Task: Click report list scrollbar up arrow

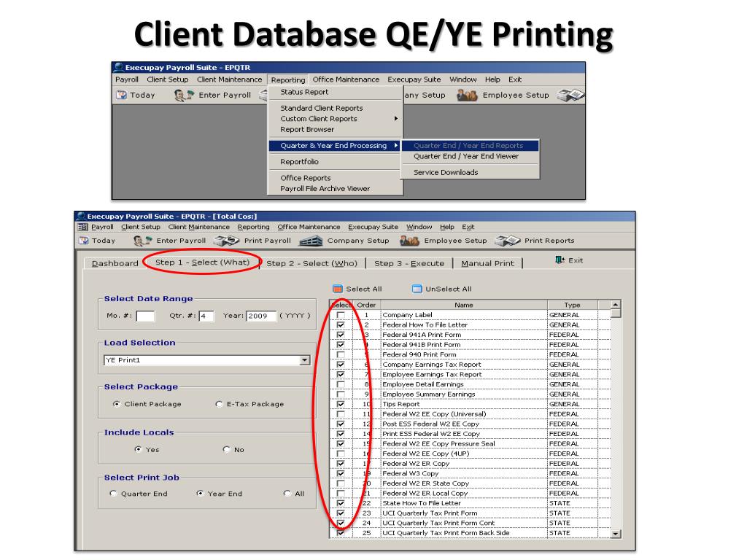Action: tap(616, 304)
